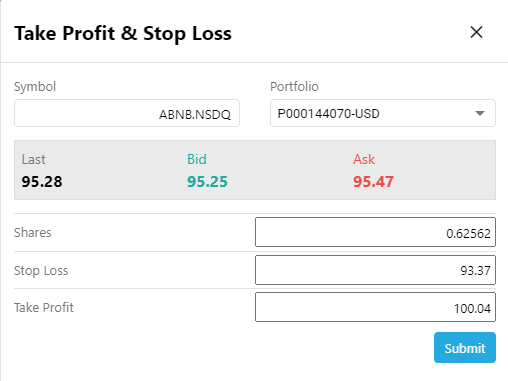
Task: Click the Take Profit price field
Action: (x=375, y=307)
